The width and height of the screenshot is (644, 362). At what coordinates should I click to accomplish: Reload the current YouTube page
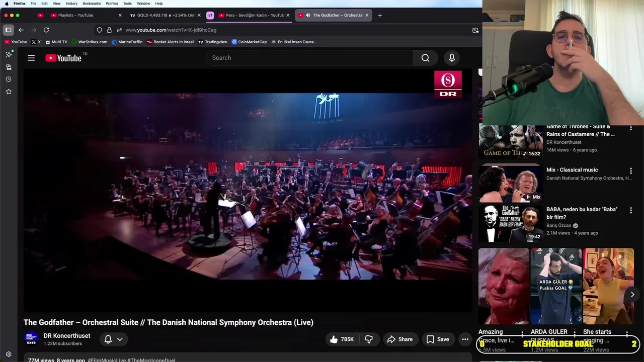point(46,30)
